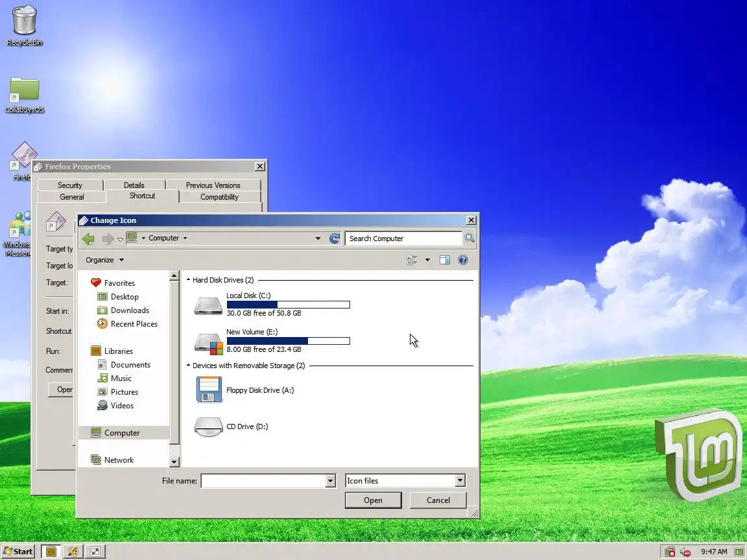Click the navigation pane scroll up arrow
Viewport: 747px width, 560px height.
pyautogui.click(x=174, y=275)
